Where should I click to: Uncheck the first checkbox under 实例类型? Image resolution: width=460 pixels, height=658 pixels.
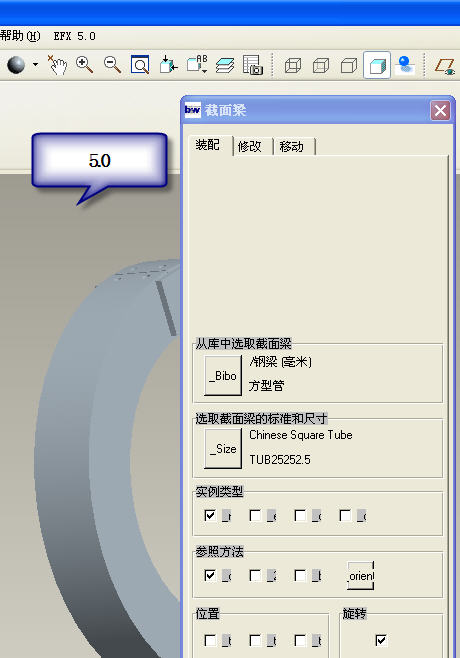(x=210, y=515)
